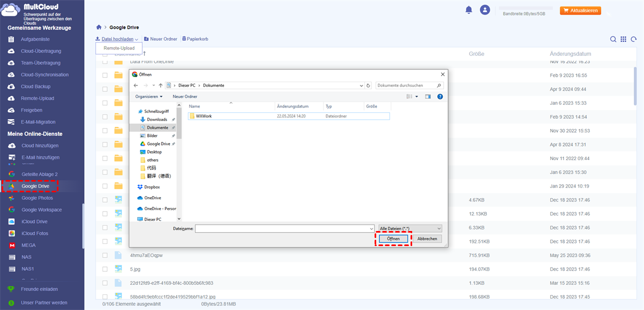Viewport: 644px width, 310px height.
Task: Open Cloud-Synchronisation in the sidebar
Action: pos(45,75)
